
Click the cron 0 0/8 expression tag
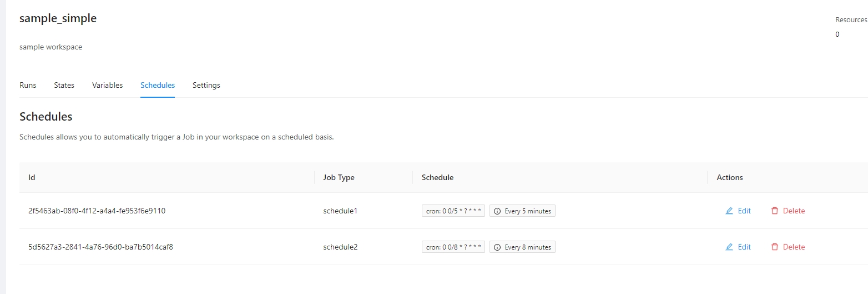pyautogui.click(x=453, y=247)
